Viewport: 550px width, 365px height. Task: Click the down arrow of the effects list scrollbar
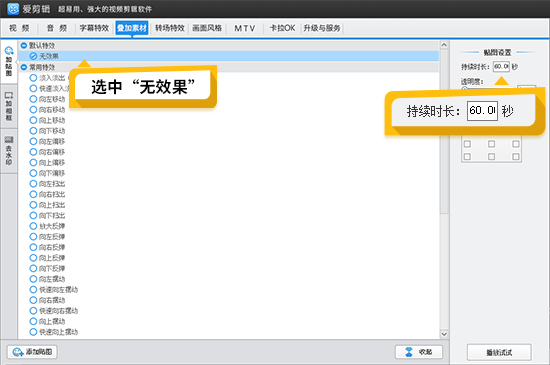(444, 334)
